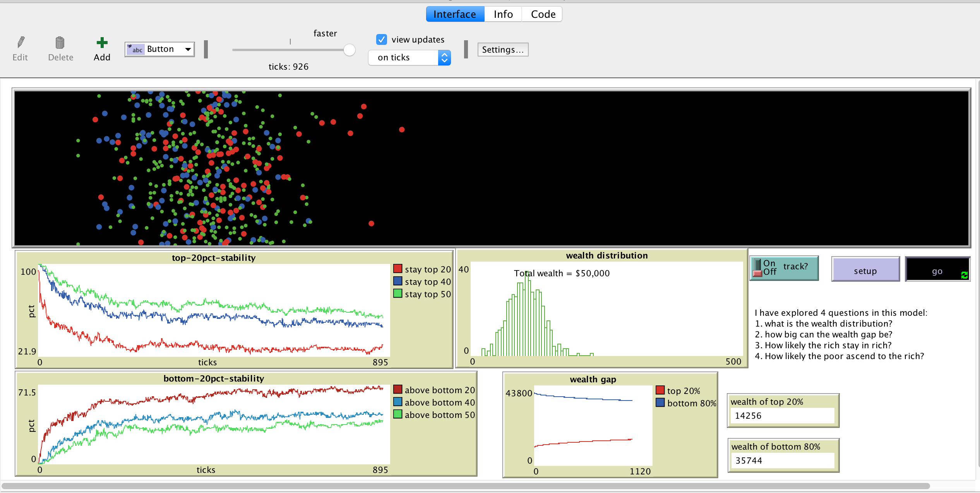Image resolution: width=980 pixels, height=493 pixels.
Task: Open the Button widget type dropdown
Action: point(159,49)
